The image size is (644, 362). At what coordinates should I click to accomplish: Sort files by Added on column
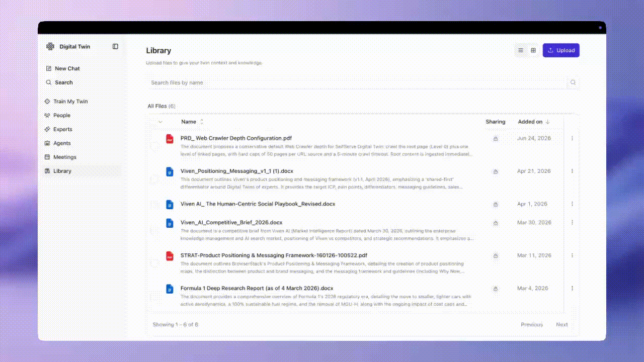[x=534, y=122]
